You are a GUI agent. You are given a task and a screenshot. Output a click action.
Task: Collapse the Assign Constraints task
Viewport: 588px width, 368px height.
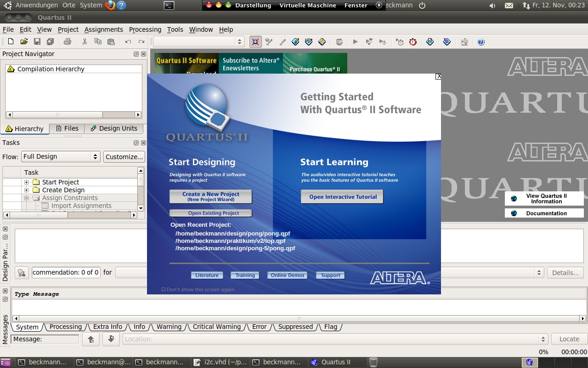click(x=27, y=198)
